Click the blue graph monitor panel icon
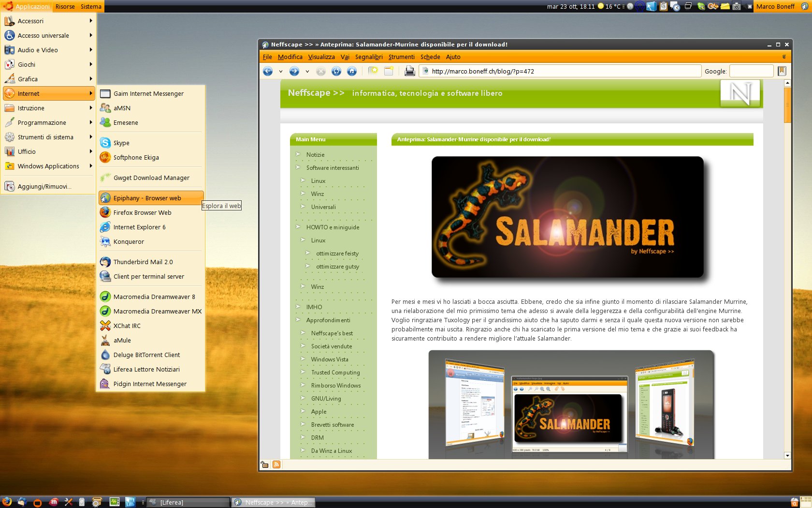 pos(130,502)
